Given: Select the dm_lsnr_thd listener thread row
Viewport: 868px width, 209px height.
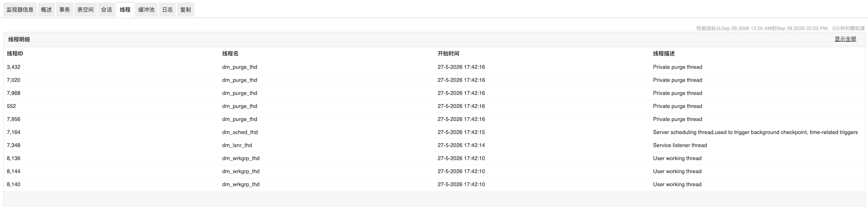Looking at the screenshot, I should click(434, 145).
